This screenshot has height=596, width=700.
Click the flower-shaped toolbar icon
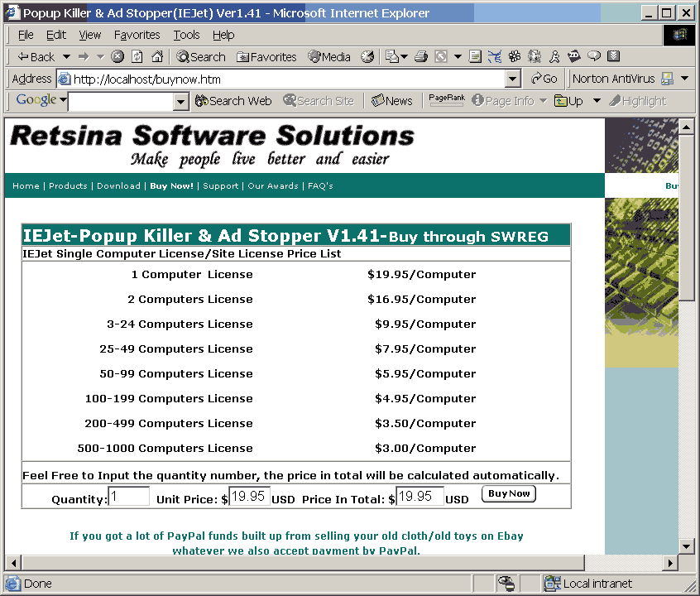[x=515, y=56]
